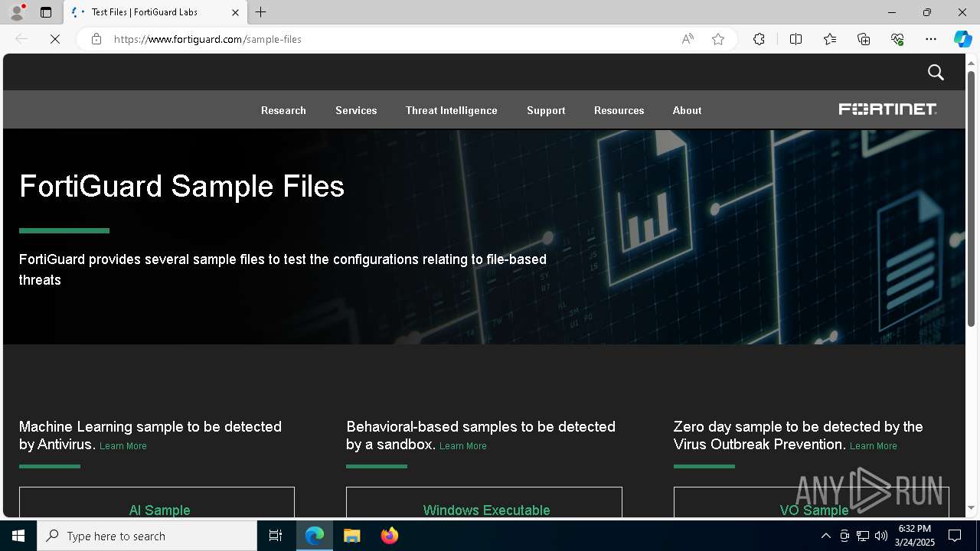Viewport: 980px width, 551px height.
Task: Open the Research menu
Action: point(283,110)
